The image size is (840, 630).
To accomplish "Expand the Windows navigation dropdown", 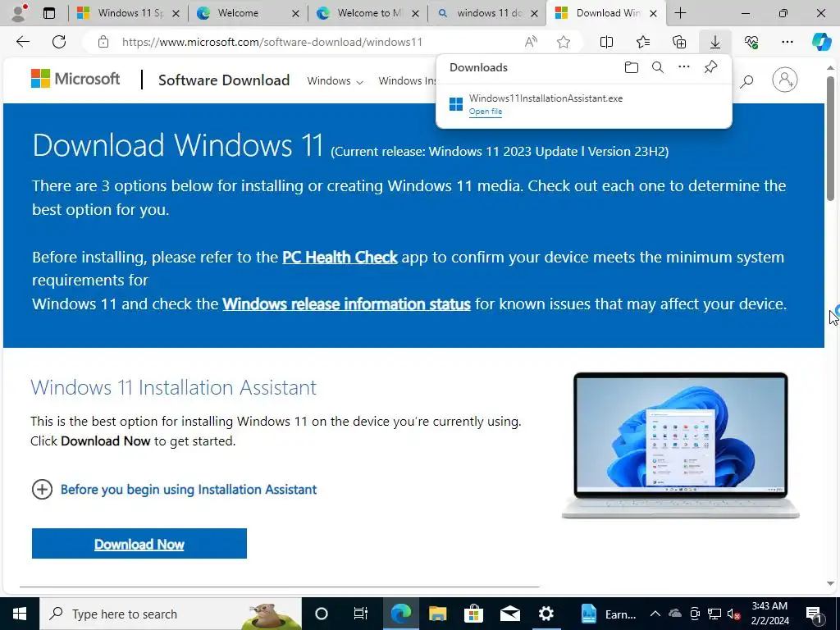I will click(x=335, y=81).
